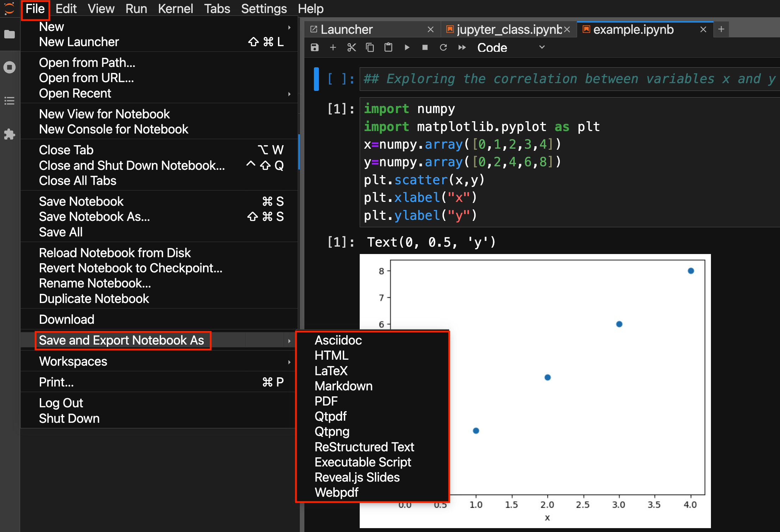Close the Launcher tab
780x532 pixels.
[x=431, y=30]
